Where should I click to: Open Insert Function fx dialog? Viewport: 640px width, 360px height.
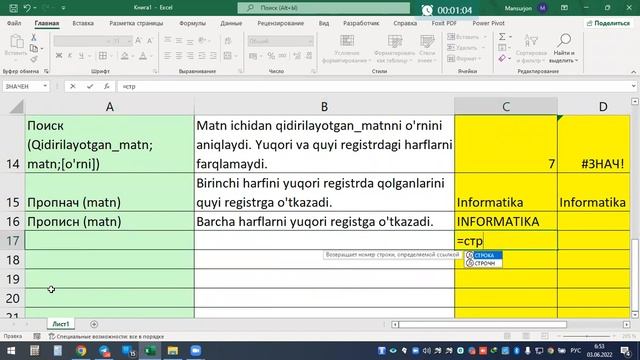tap(107, 86)
